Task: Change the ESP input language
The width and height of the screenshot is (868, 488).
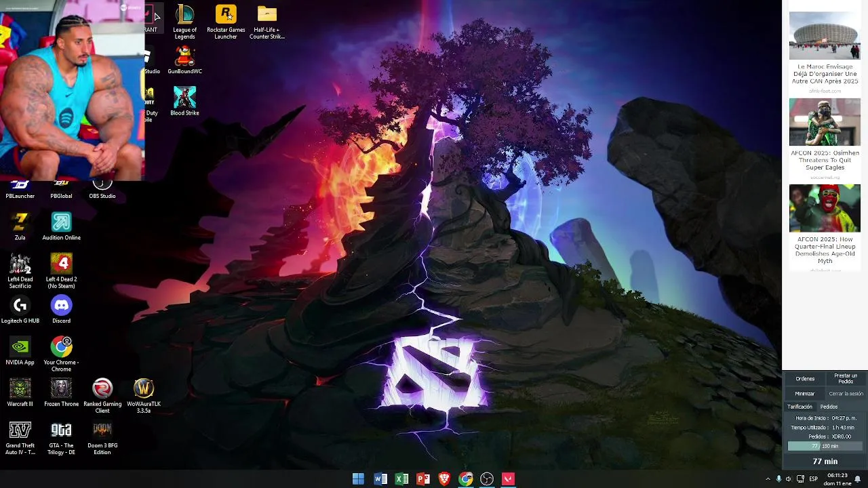Action: pos(814,479)
